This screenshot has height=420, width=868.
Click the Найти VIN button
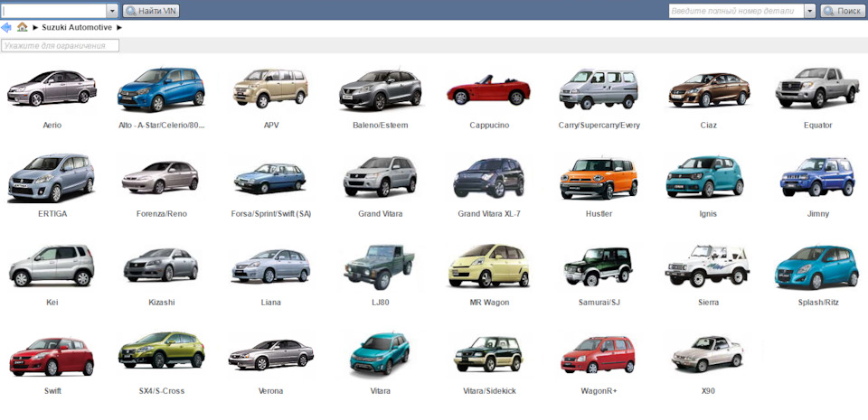(x=151, y=11)
